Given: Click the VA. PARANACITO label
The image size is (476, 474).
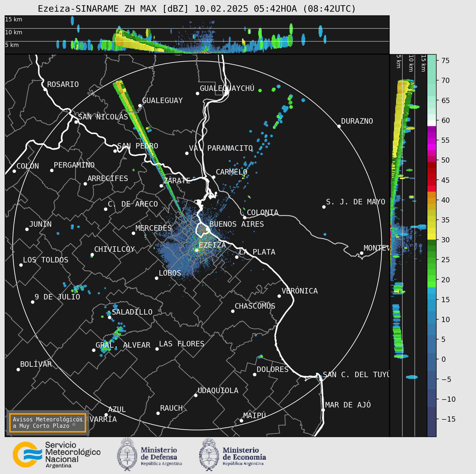Looking at the screenshot, I should (221, 148).
